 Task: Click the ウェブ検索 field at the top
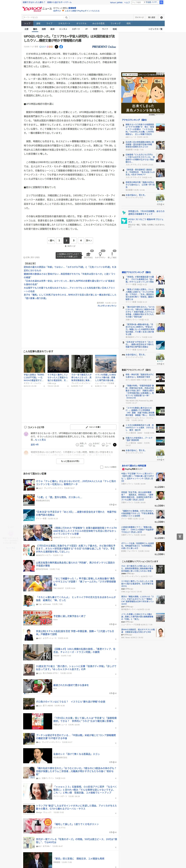[137, 2]
